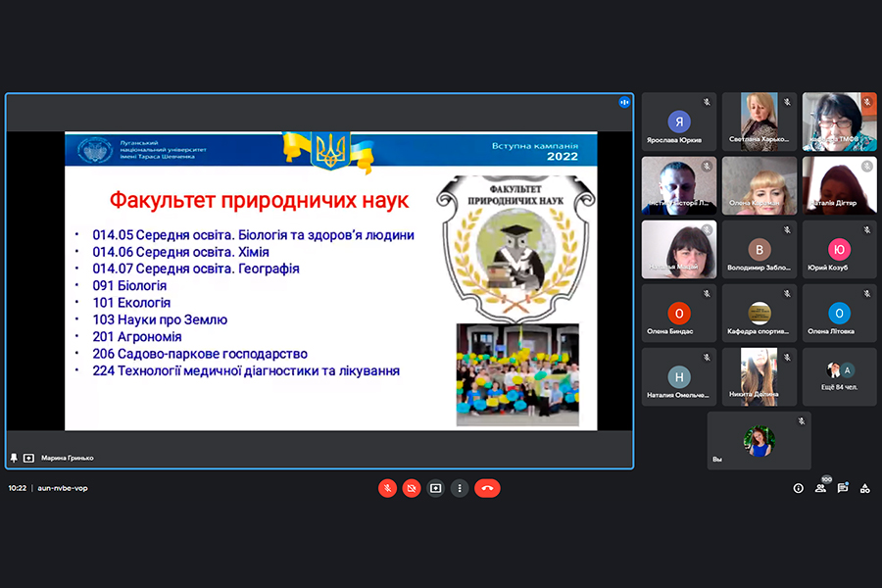Expand the 'Ещё 84 чел.' participants tile
This screenshot has height=588, width=882.
coord(839,377)
